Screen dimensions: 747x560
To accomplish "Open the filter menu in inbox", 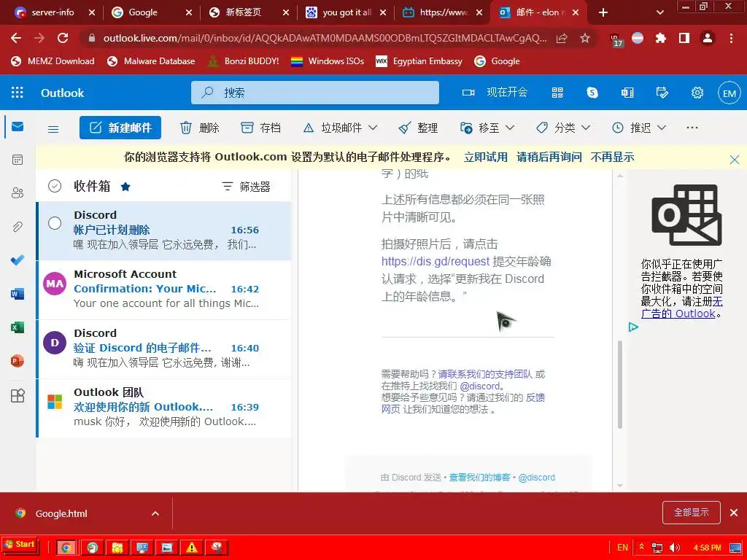I will click(247, 187).
